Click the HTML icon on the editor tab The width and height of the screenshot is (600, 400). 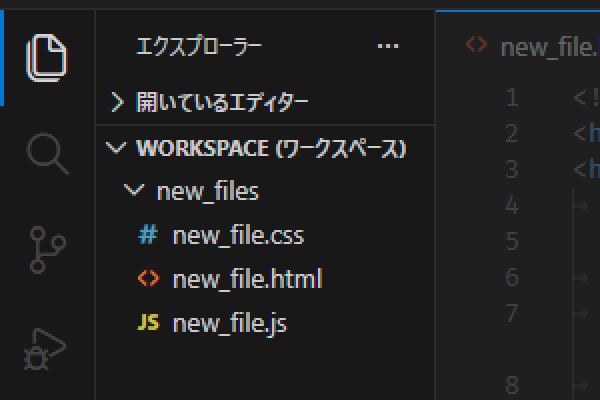(477, 46)
